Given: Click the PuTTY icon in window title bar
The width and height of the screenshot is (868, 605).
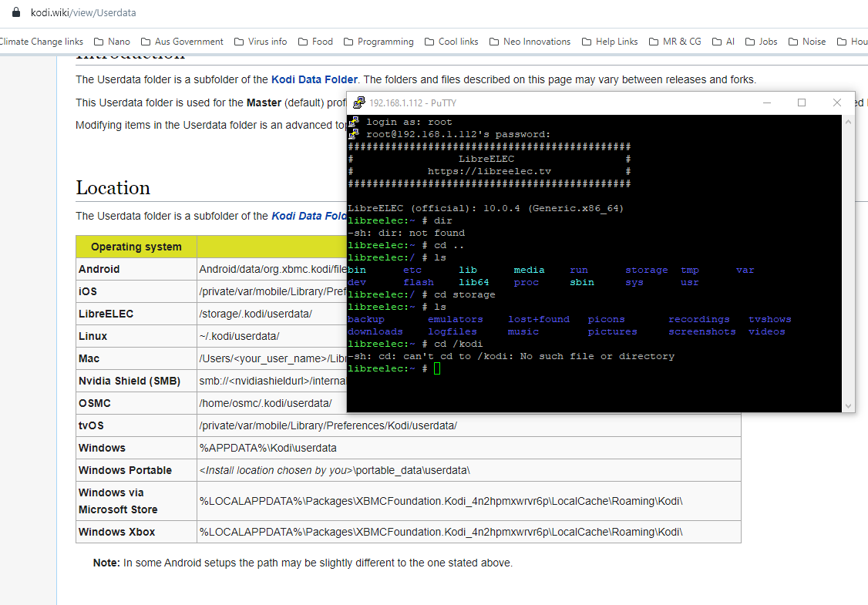Looking at the screenshot, I should [358, 103].
